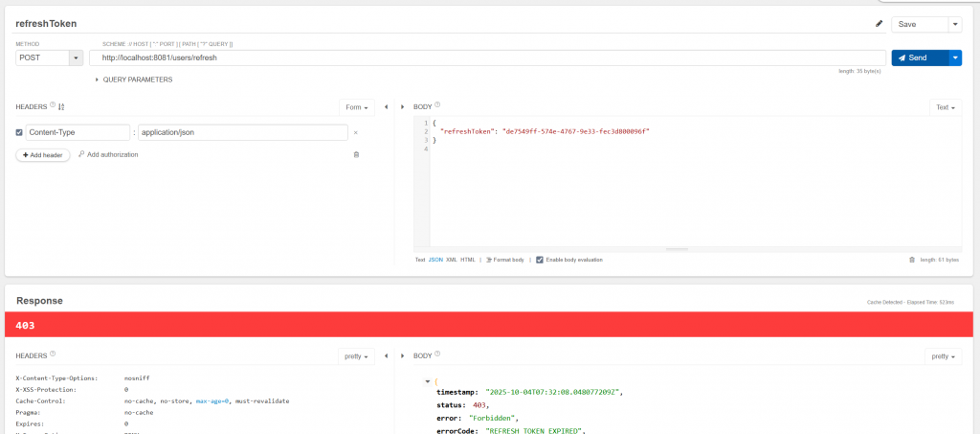980x434 pixels.
Task: Switch body editor mode to HTML
Action: [x=467, y=260]
